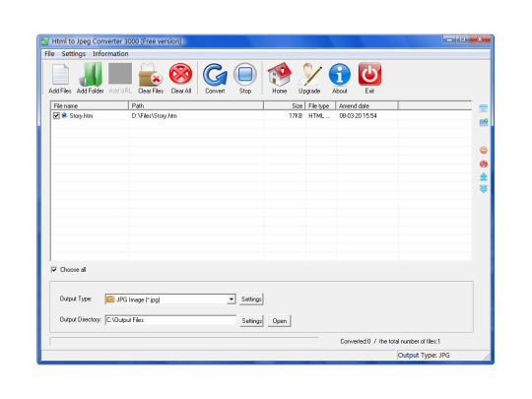Sort by the File type column header
The image size is (532, 399).
[320, 105]
